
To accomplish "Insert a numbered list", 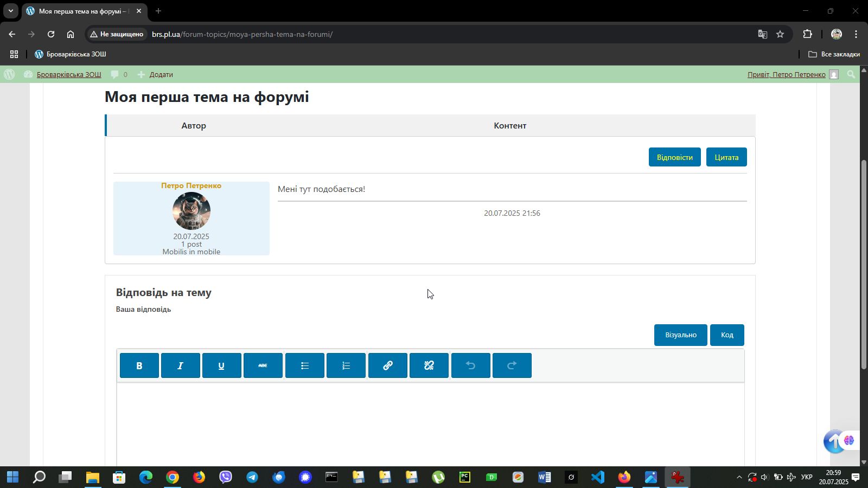I will (x=346, y=365).
